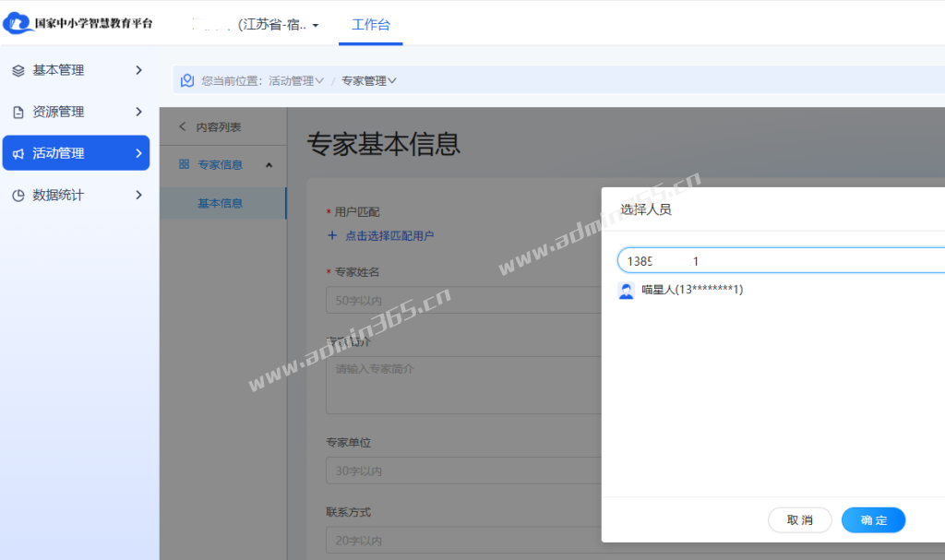Click the 确定 button
Viewport: 945px width, 560px height.
(x=873, y=520)
